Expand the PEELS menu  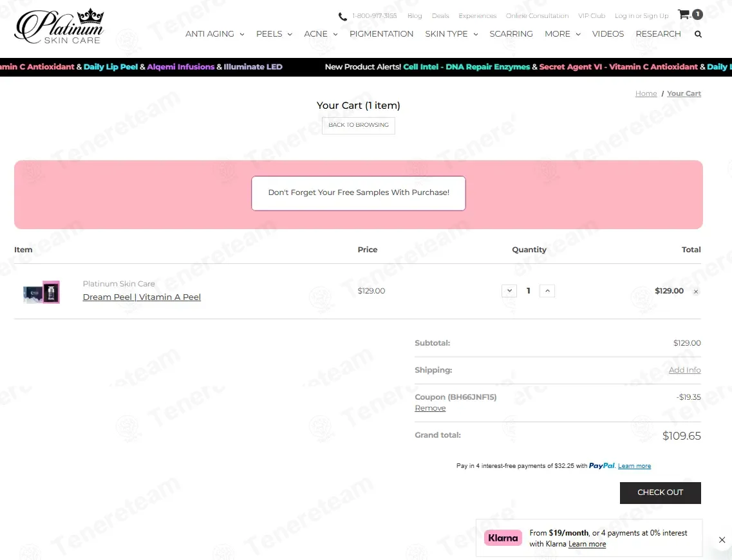pos(274,34)
